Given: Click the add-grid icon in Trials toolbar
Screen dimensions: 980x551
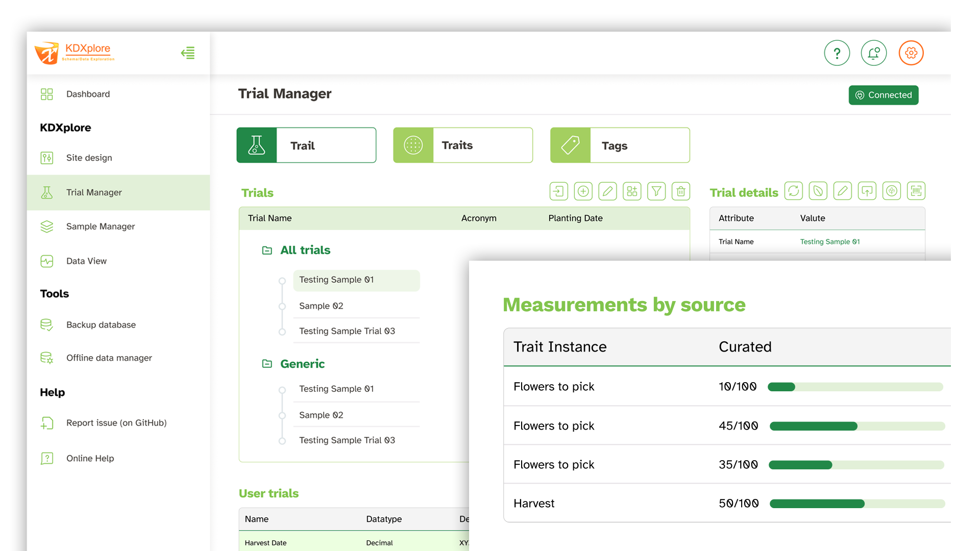Looking at the screenshot, I should (632, 191).
